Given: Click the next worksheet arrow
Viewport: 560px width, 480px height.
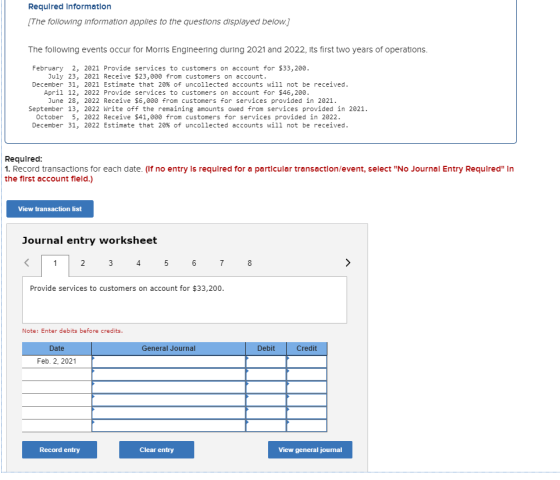Looking at the screenshot, I should click(348, 263).
